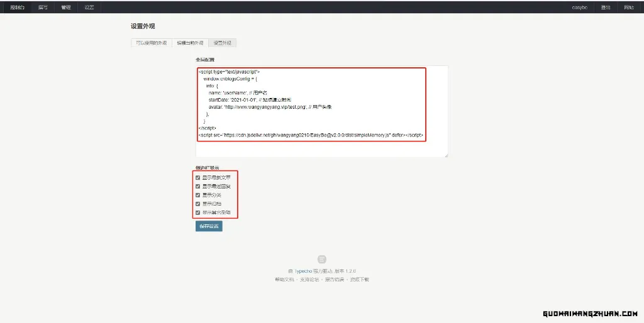
Task: Open the Typecho link in footer
Action: [x=303, y=271]
